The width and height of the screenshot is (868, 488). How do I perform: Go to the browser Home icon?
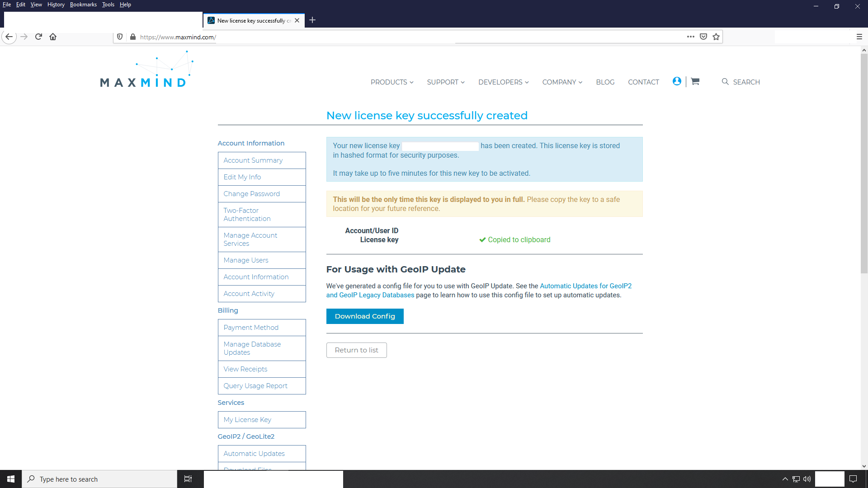pyautogui.click(x=53, y=37)
